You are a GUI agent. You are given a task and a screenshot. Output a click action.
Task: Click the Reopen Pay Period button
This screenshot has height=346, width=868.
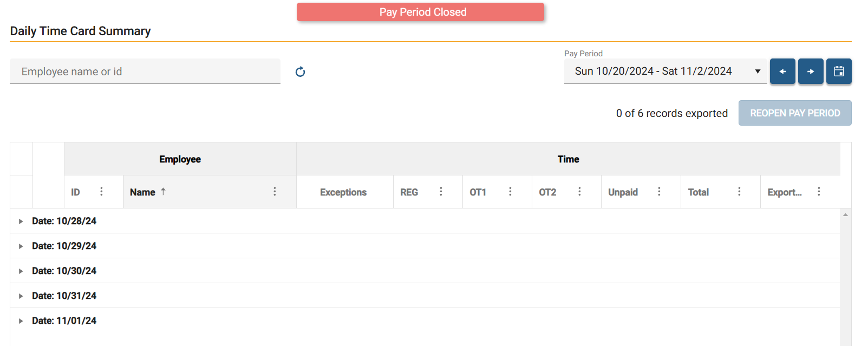(x=795, y=113)
